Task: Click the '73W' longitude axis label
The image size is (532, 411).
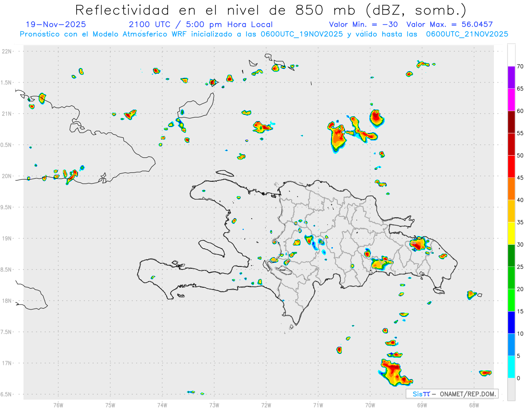Action: coord(214,405)
